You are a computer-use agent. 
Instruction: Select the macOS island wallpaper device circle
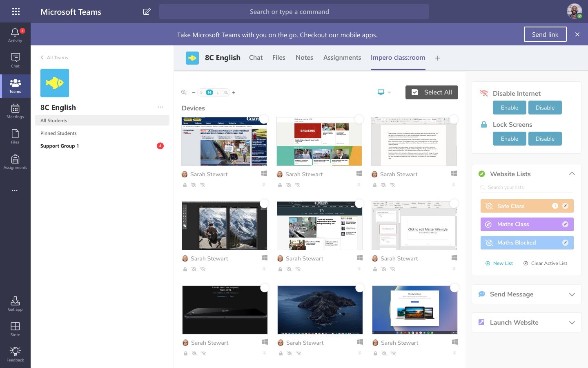[x=360, y=288]
